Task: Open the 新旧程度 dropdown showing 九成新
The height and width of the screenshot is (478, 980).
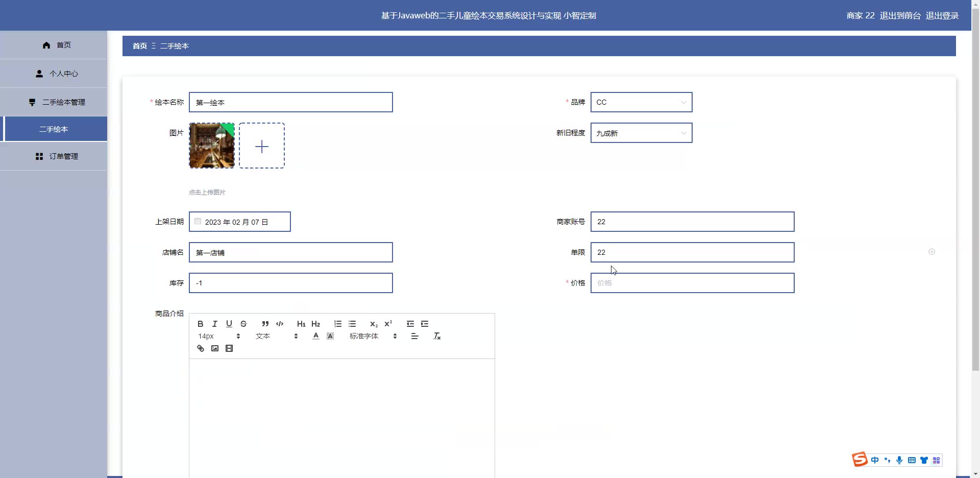Action: click(641, 133)
